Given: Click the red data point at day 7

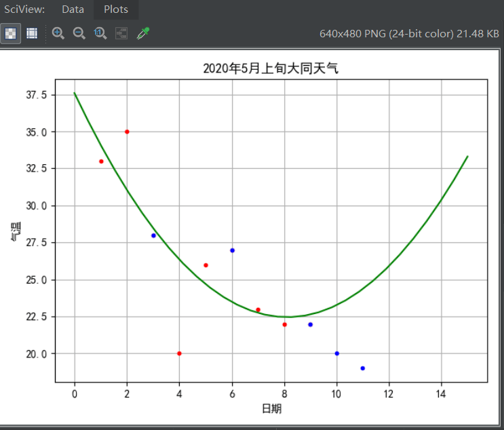Looking at the screenshot, I should 258,310.
